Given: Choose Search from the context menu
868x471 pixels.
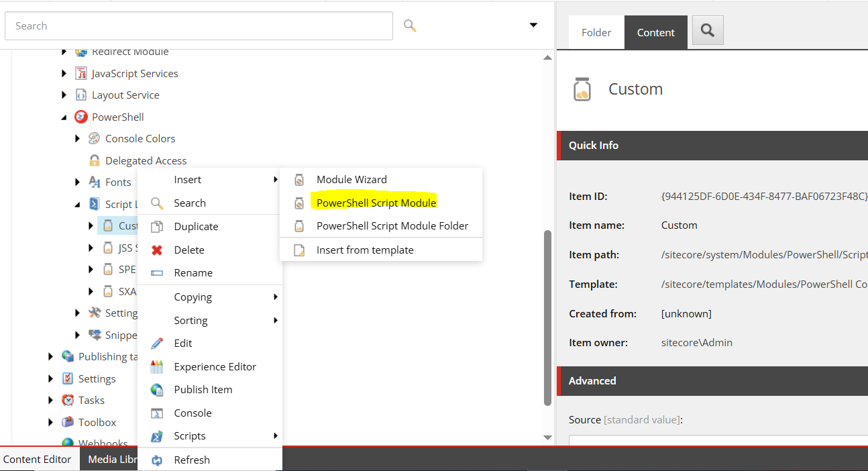Looking at the screenshot, I should coord(209,203).
